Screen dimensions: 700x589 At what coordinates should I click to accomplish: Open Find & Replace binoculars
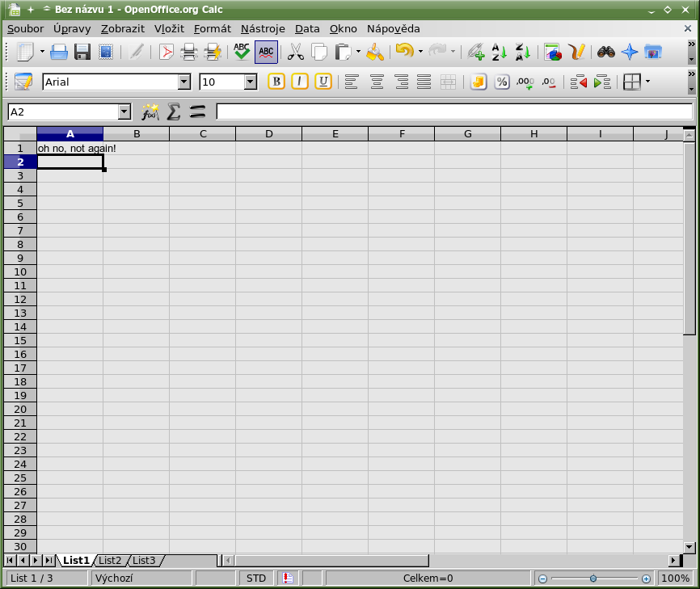(x=605, y=53)
